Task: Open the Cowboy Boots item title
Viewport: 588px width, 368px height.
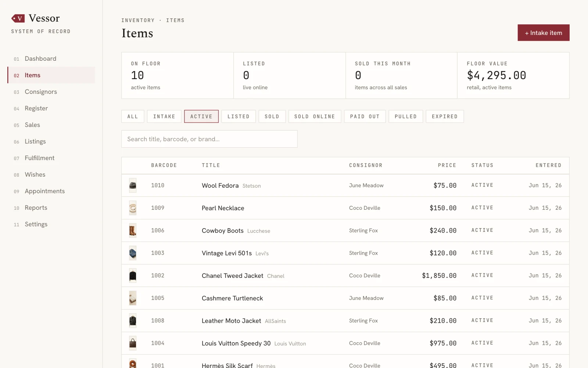Action: [222, 231]
